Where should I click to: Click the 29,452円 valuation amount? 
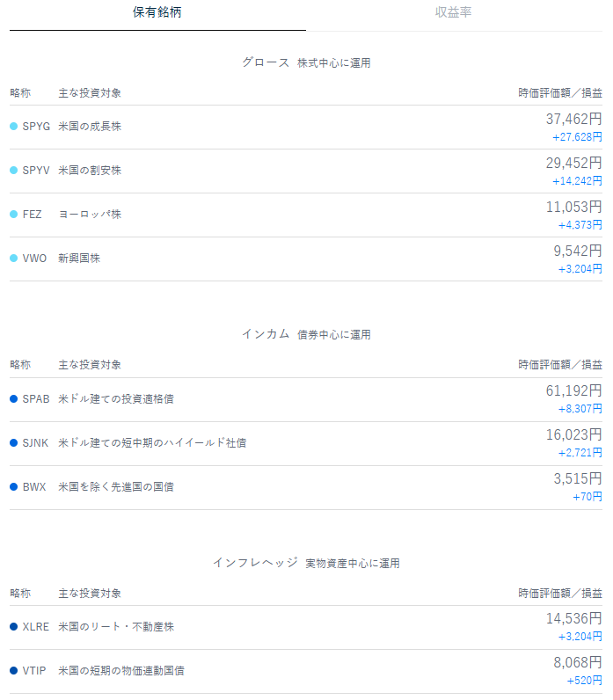tap(573, 164)
